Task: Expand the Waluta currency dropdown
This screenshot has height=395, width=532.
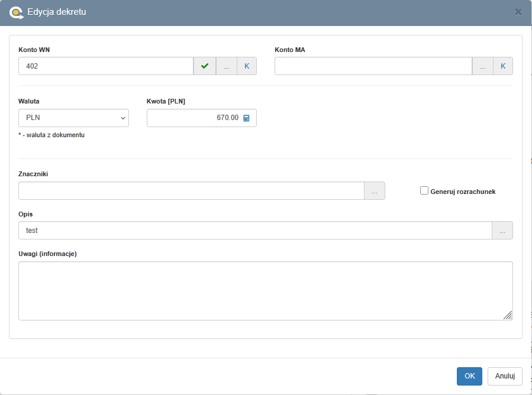Action: tap(73, 118)
